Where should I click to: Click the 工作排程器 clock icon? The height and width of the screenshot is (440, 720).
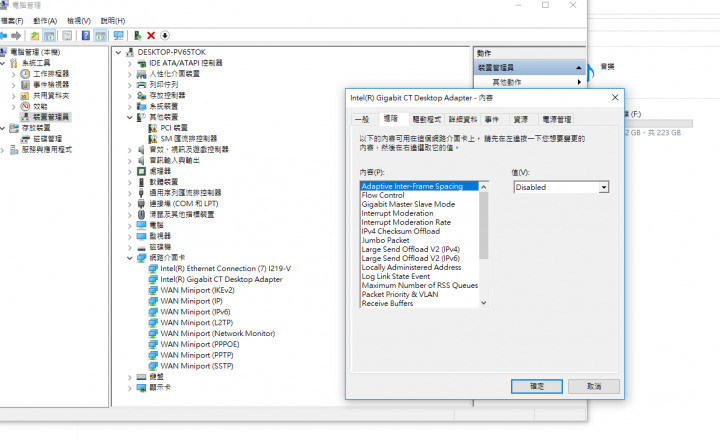click(x=25, y=73)
